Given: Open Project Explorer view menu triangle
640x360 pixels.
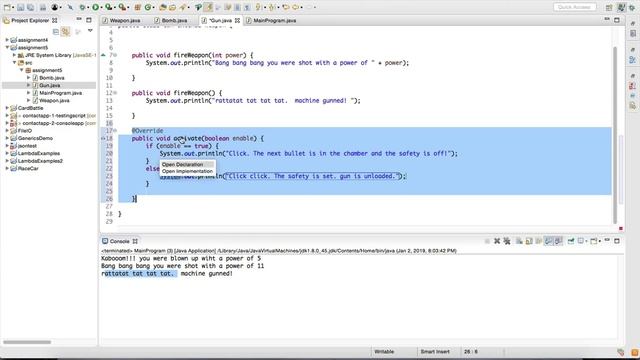Looking at the screenshot, I should [90, 31].
